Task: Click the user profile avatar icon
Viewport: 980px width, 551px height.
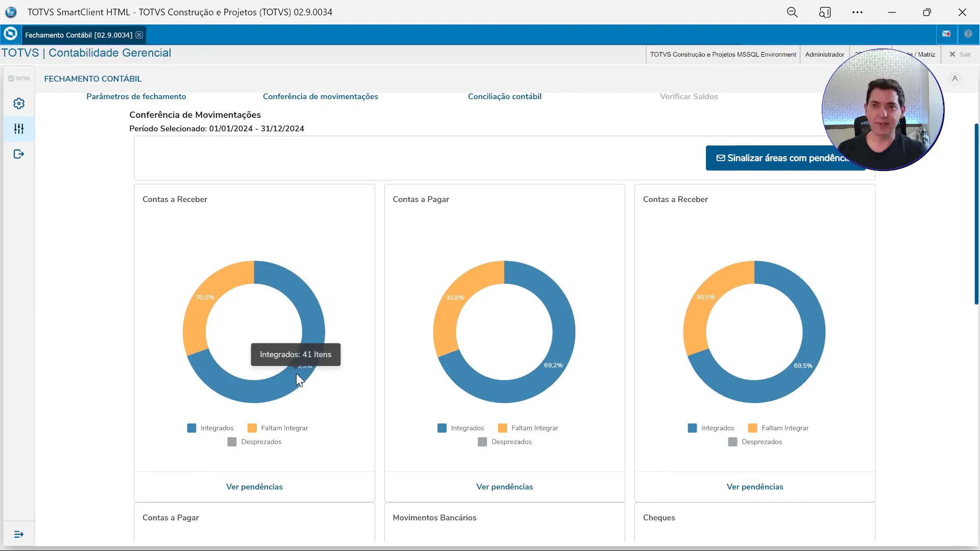Action: click(x=954, y=79)
